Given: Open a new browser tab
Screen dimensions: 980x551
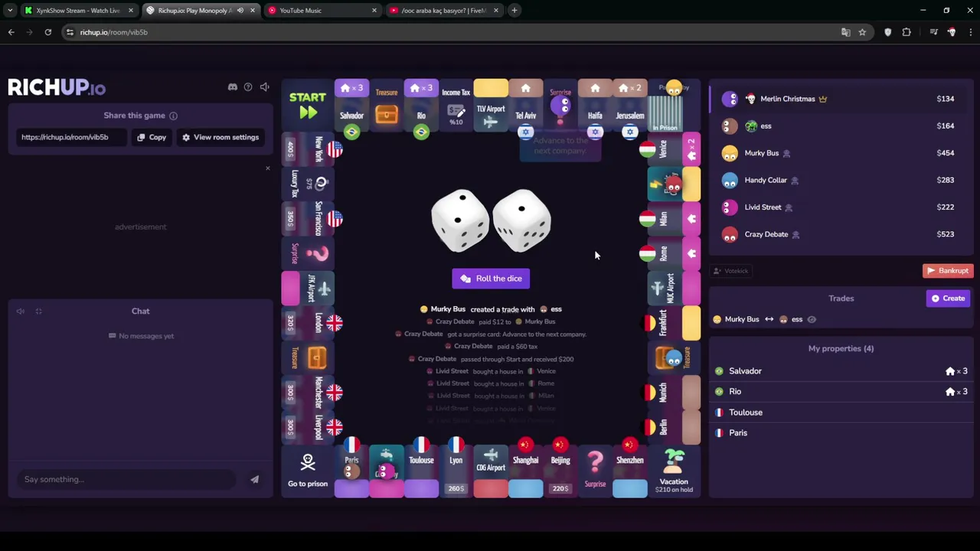Looking at the screenshot, I should click(x=515, y=11).
